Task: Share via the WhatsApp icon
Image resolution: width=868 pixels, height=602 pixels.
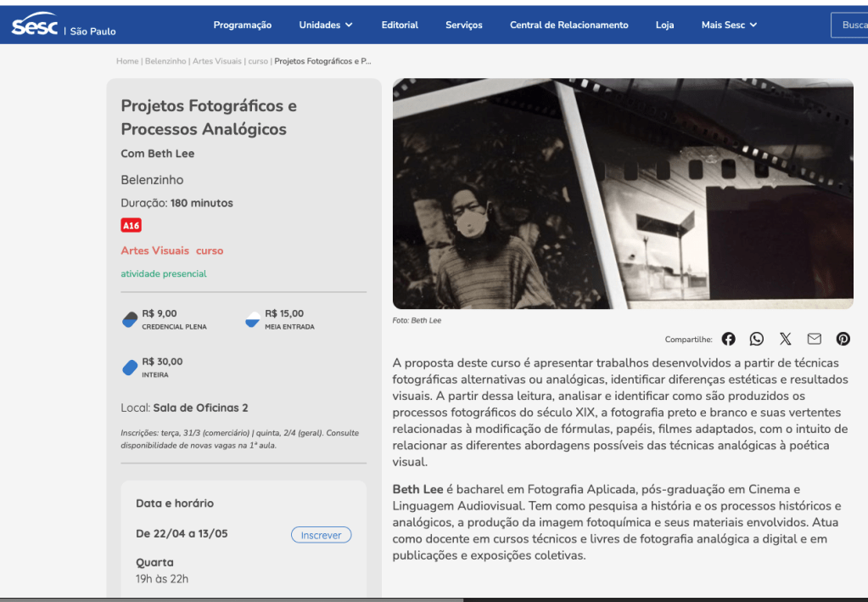Action: coord(757,339)
